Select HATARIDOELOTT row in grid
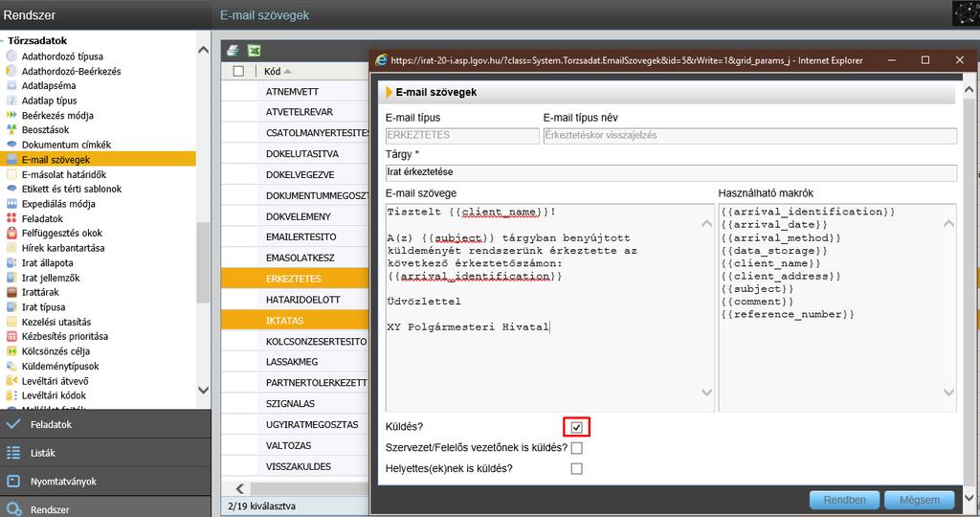 click(x=295, y=300)
